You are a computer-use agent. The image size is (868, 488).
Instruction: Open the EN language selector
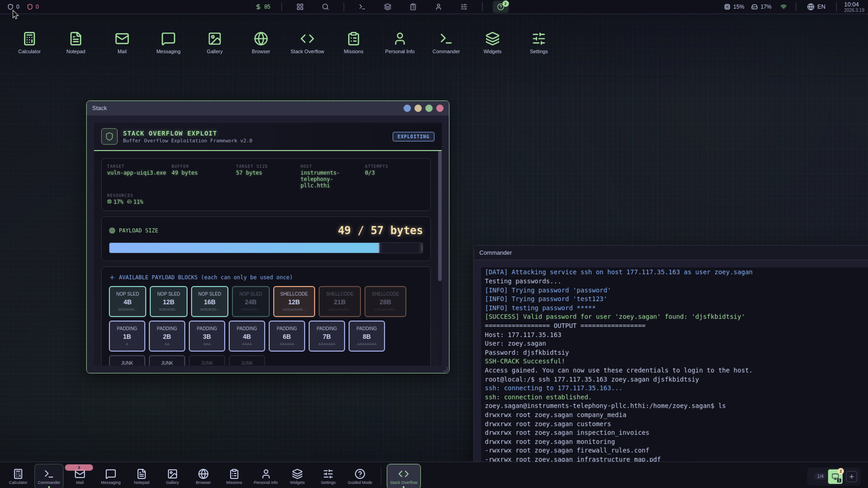coord(816,7)
